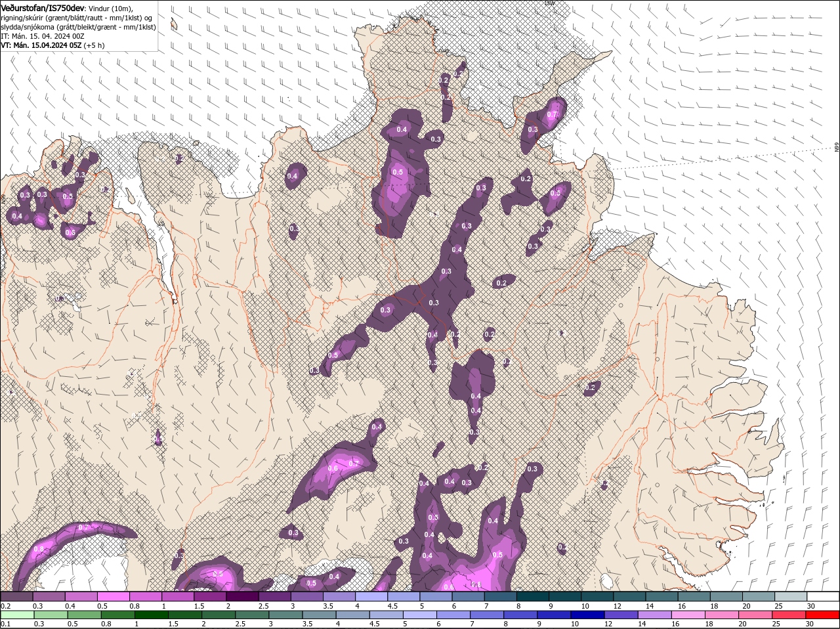Image resolution: width=840 pixels, height=629 pixels.
Task: Click the bright pink swatch labeled 0.5 in snow scale
Action: click(x=113, y=596)
